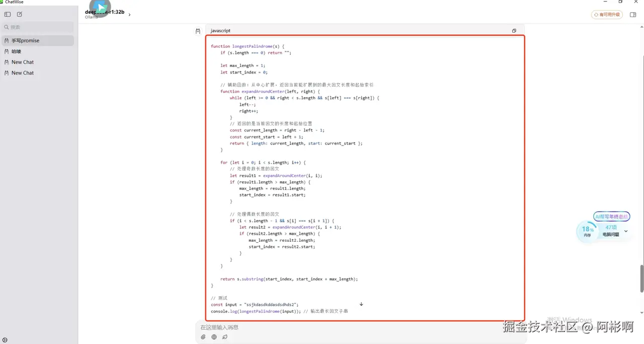Click the AI帮写年终总结 floating button
This screenshot has width=644, height=344.
point(612,217)
